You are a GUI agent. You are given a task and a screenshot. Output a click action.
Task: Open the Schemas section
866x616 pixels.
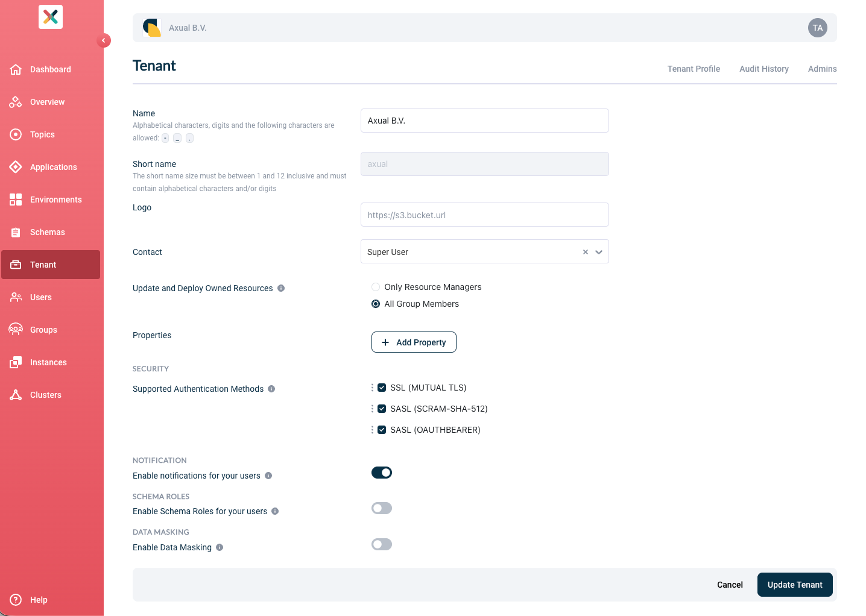click(x=48, y=232)
